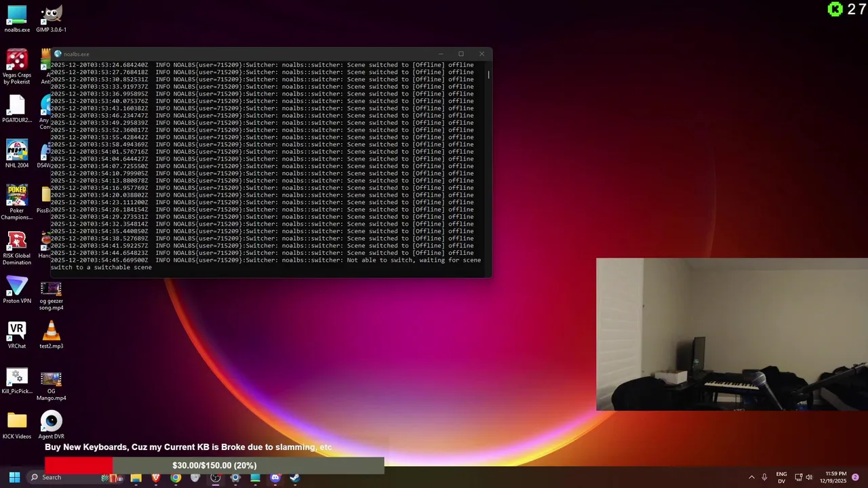Select the PGATOUR2 file icon
Viewport: 868px width, 488px height.
coord(17,109)
